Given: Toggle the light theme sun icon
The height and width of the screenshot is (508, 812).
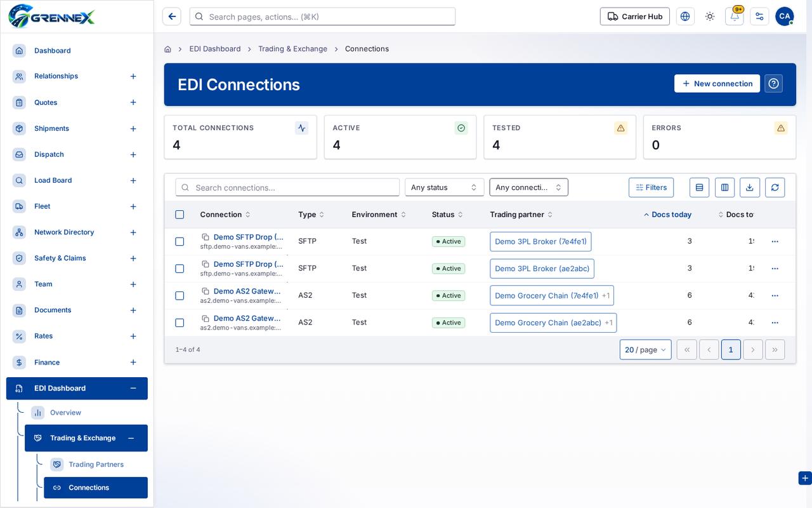Looking at the screenshot, I should 710,17.
